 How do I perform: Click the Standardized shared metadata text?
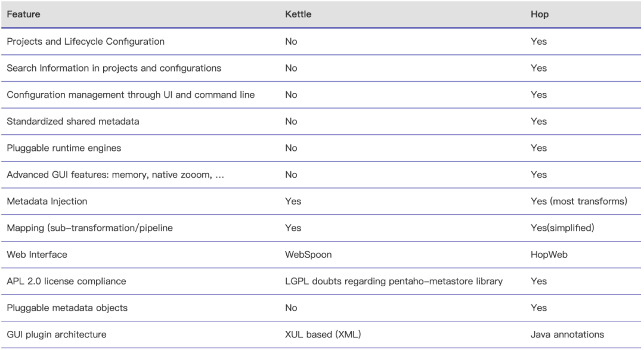coord(73,122)
